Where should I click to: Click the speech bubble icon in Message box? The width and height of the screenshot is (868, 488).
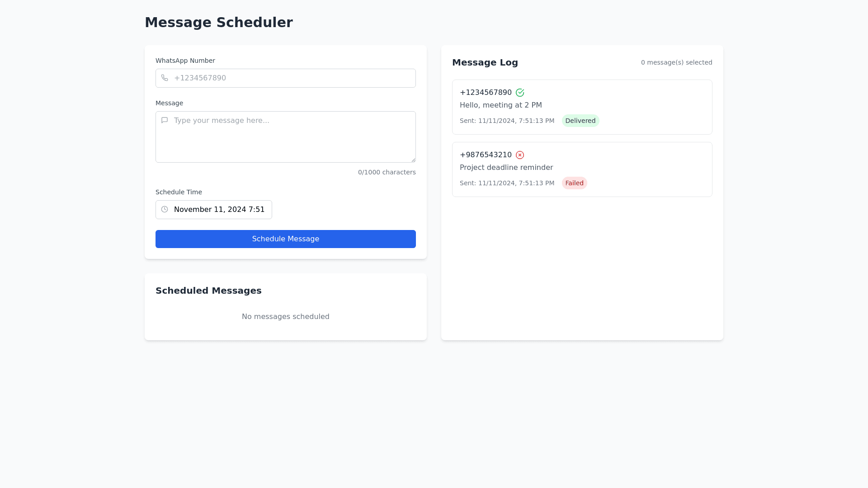pos(165,120)
